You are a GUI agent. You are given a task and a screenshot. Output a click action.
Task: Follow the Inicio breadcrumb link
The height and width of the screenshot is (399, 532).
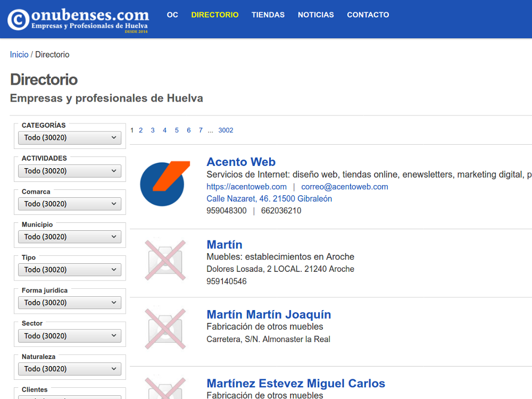19,55
